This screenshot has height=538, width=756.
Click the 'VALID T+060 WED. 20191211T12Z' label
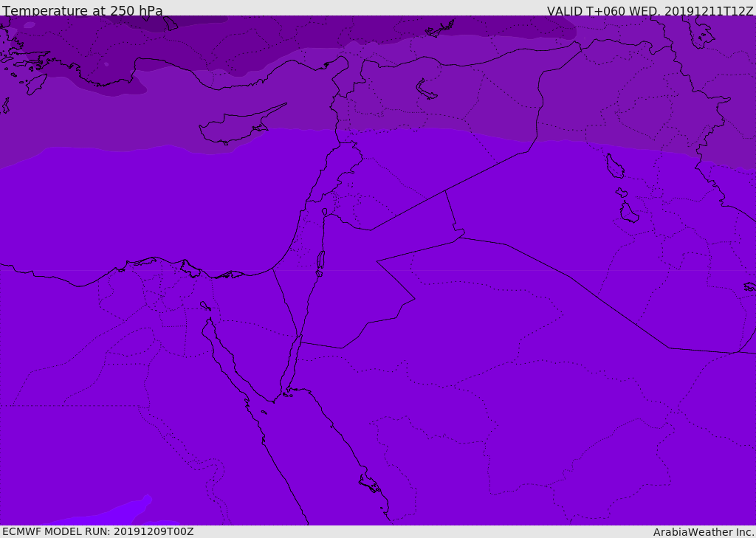[650, 10]
